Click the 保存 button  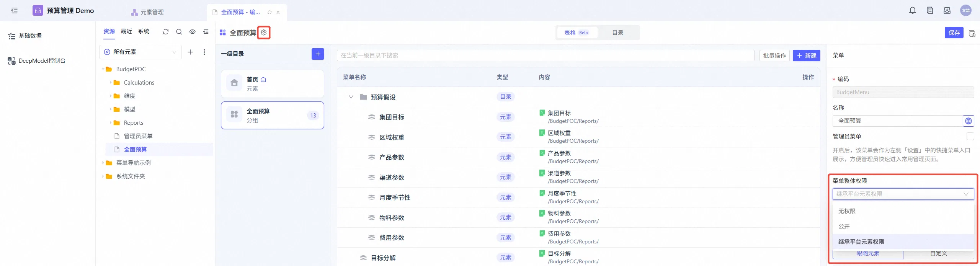point(954,33)
